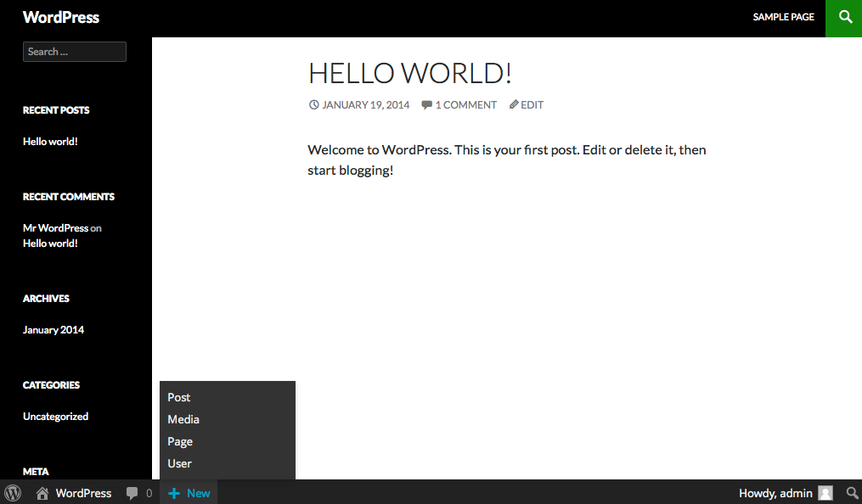Screen dimensions: 862x504
Task: Select Post from the New menu
Action: point(179,397)
